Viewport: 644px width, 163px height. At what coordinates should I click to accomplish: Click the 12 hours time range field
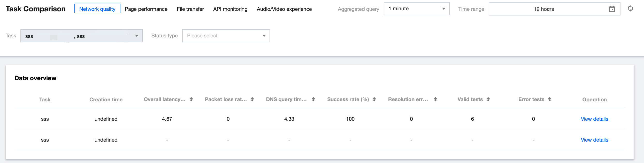(x=544, y=9)
